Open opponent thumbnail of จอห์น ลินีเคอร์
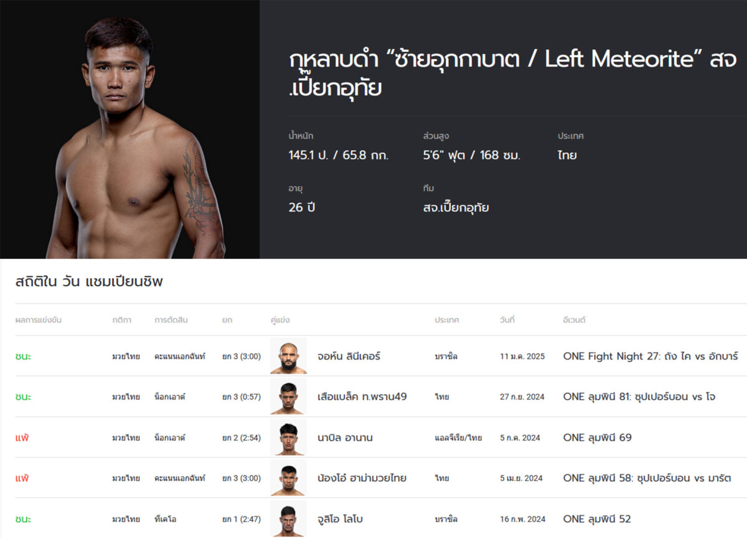 (x=288, y=356)
